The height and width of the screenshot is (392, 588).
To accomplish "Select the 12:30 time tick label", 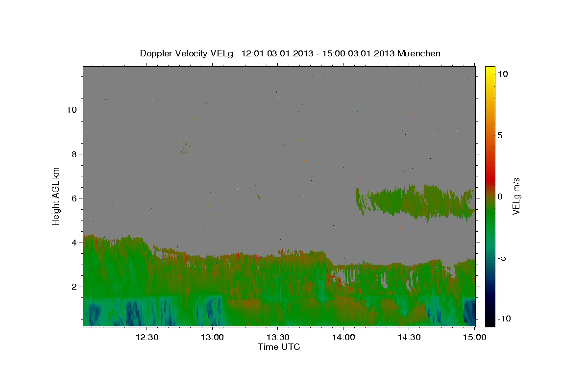I will [147, 337].
